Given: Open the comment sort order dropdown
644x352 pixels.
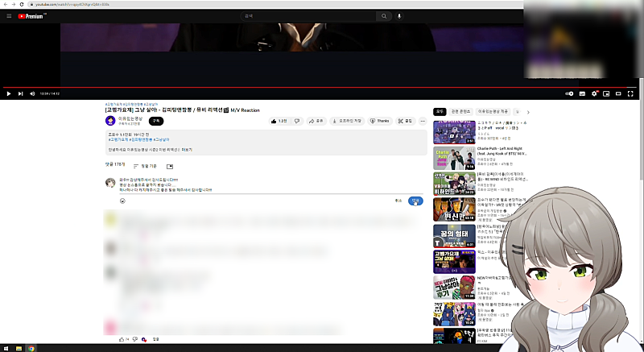Looking at the screenshot, I should [x=145, y=166].
